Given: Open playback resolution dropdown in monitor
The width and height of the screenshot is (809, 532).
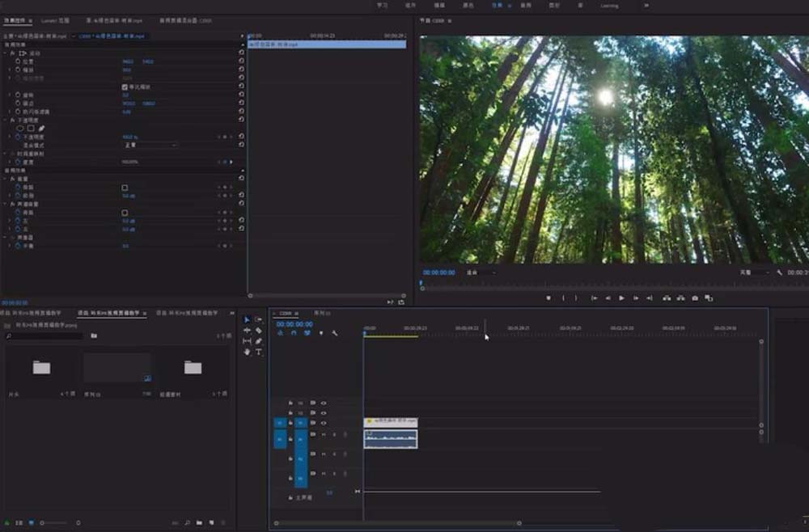Looking at the screenshot, I should [754, 273].
